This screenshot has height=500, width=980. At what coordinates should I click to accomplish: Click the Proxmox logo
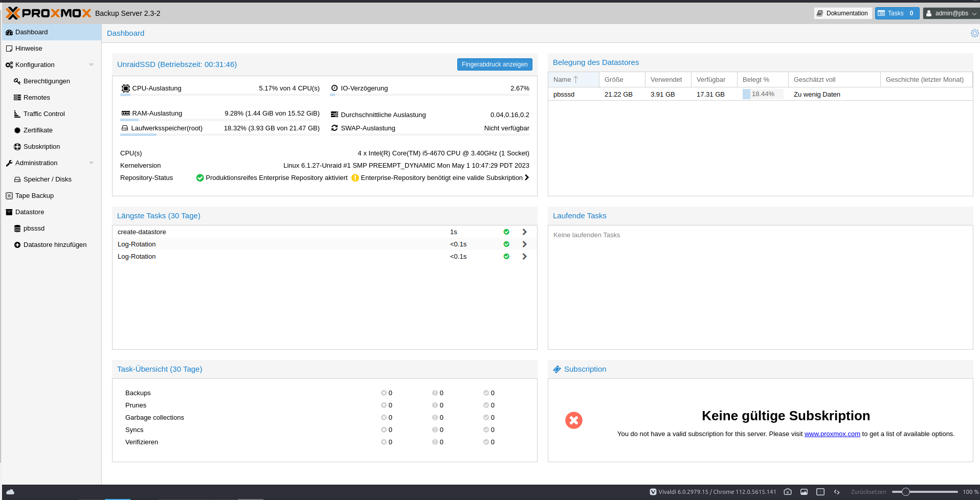coord(48,13)
